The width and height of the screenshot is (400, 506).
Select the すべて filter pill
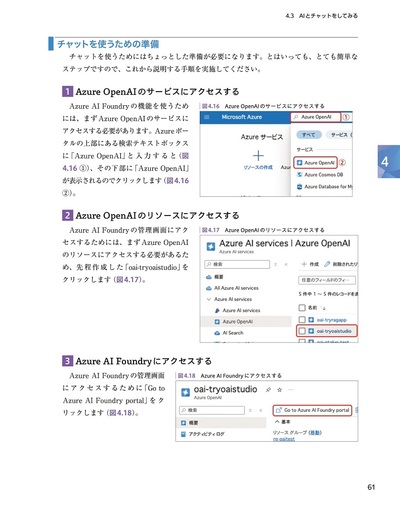click(309, 135)
